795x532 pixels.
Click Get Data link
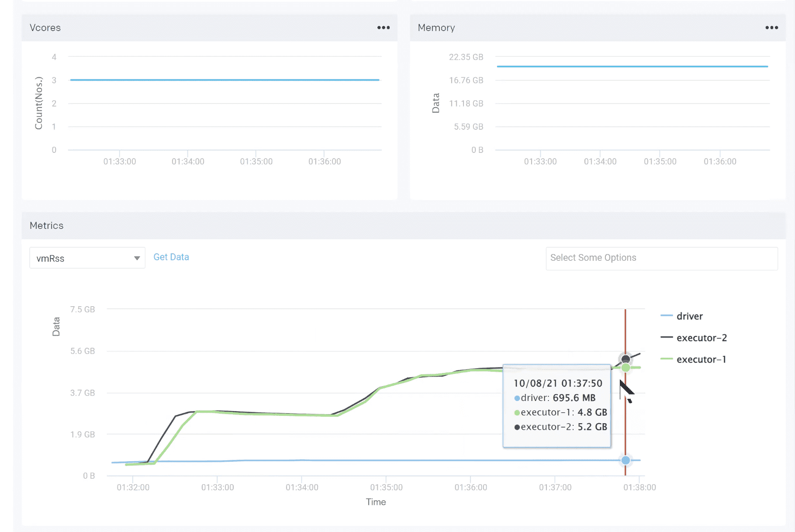coord(171,257)
